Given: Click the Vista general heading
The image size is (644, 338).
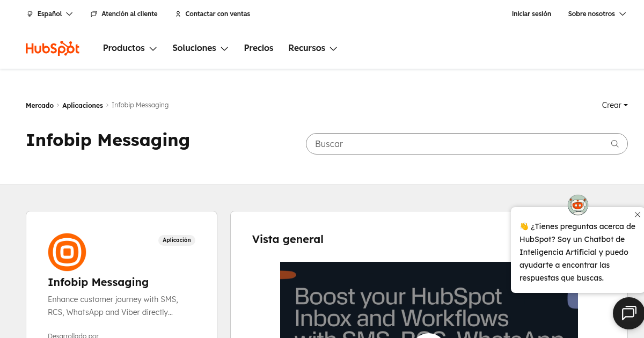Looking at the screenshot, I should point(288,239).
